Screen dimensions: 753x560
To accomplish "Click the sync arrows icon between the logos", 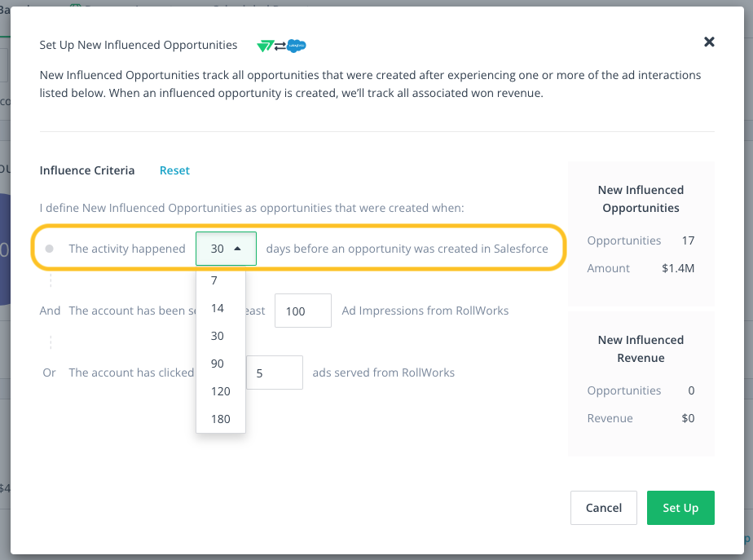I will 280,46.
